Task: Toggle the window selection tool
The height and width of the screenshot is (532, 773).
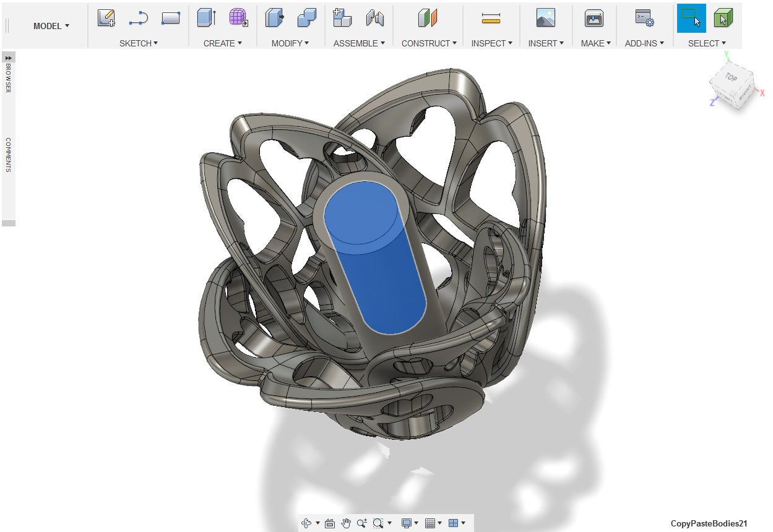Action: [x=691, y=19]
